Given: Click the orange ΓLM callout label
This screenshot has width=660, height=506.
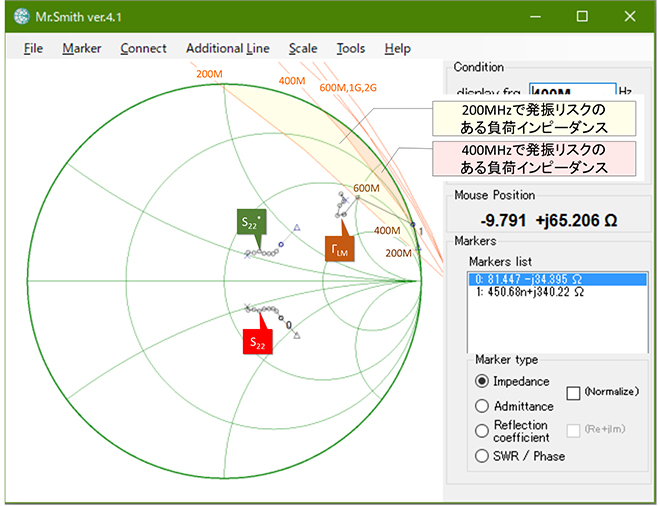Looking at the screenshot, I should 339,249.
